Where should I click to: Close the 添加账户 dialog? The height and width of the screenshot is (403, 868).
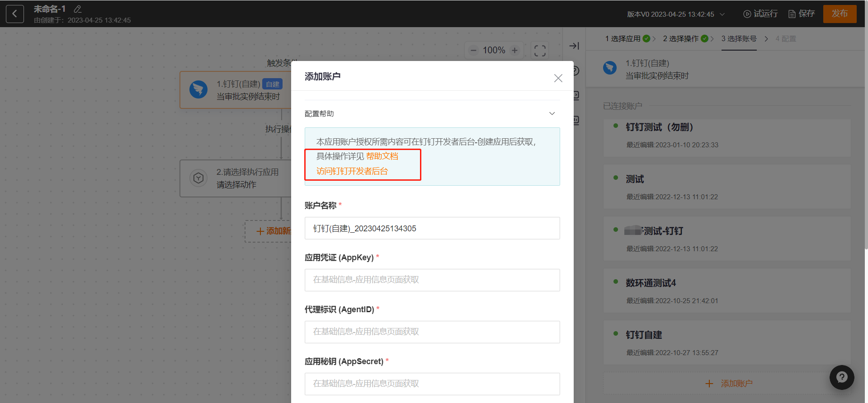coord(558,78)
